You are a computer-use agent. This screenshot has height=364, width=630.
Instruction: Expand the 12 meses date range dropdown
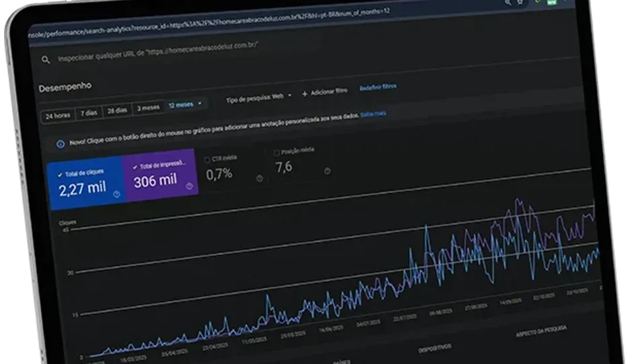[185, 105]
